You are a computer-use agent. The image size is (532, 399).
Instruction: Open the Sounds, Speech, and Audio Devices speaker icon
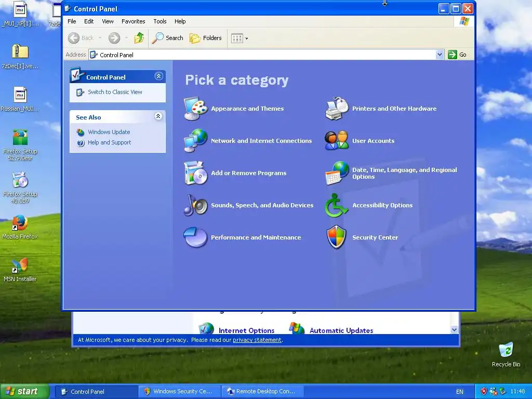click(196, 205)
